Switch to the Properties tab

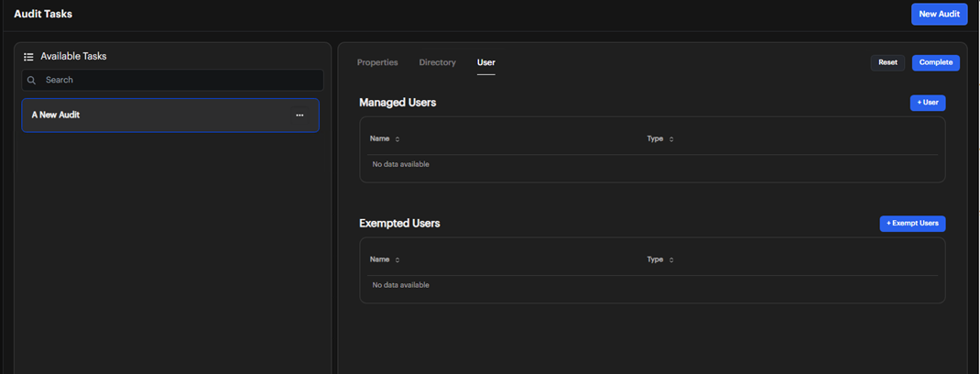pyautogui.click(x=377, y=62)
